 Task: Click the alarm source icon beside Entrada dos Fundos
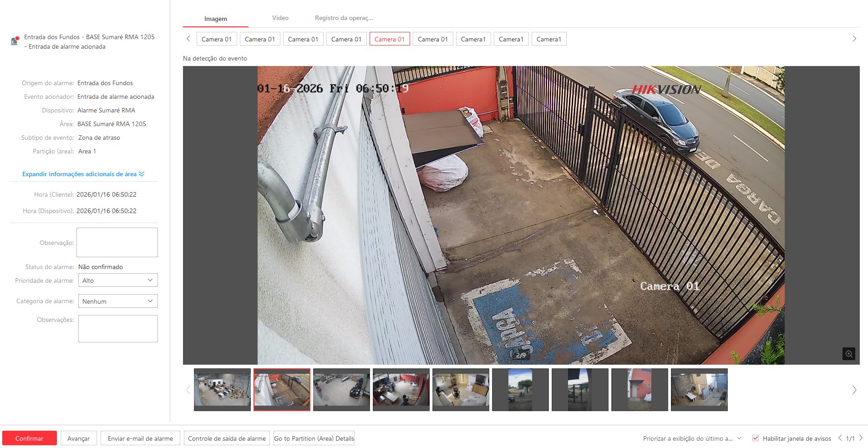click(15, 41)
